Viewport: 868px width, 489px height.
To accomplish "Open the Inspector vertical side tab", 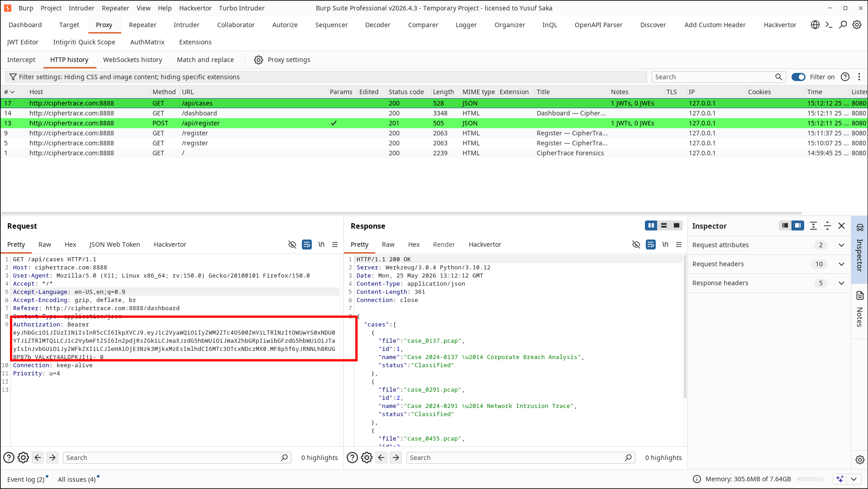I will pyautogui.click(x=860, y=250).
